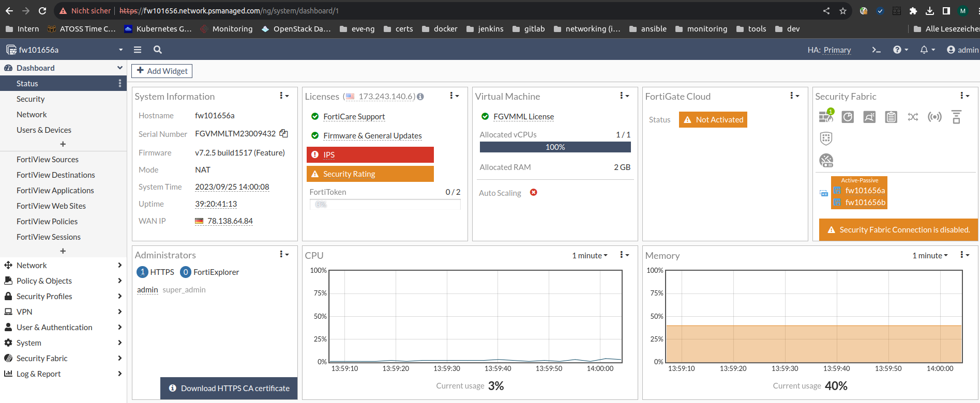Expand the Network menu in sidebar
The width and height of the screenshot is (980, 403).
63,265
